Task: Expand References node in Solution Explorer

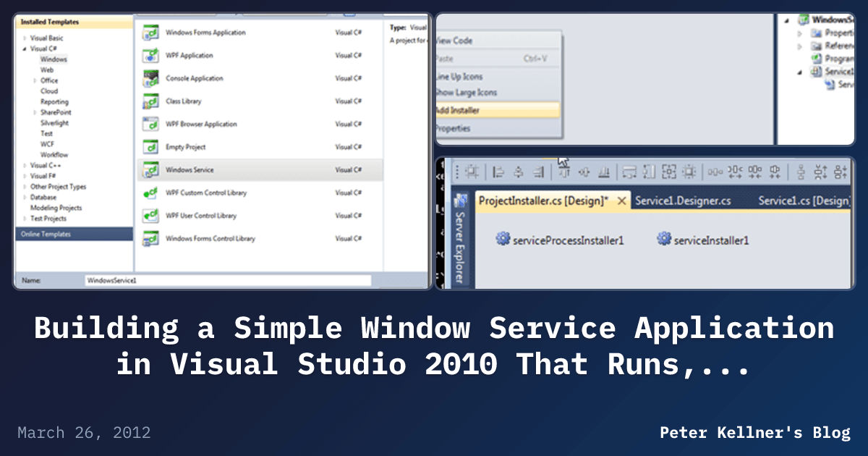Action: pyautogui.click(x=800, y=46)
